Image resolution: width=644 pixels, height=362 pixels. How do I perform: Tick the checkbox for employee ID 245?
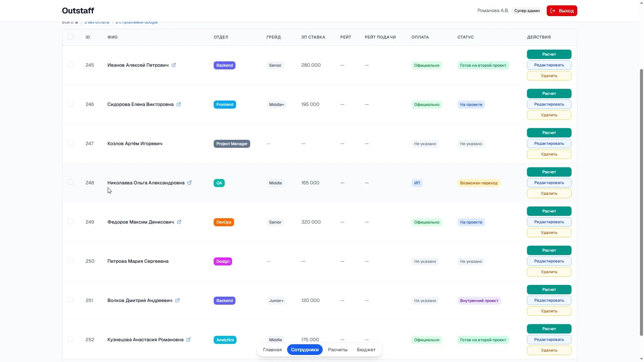tap(70, 64)
